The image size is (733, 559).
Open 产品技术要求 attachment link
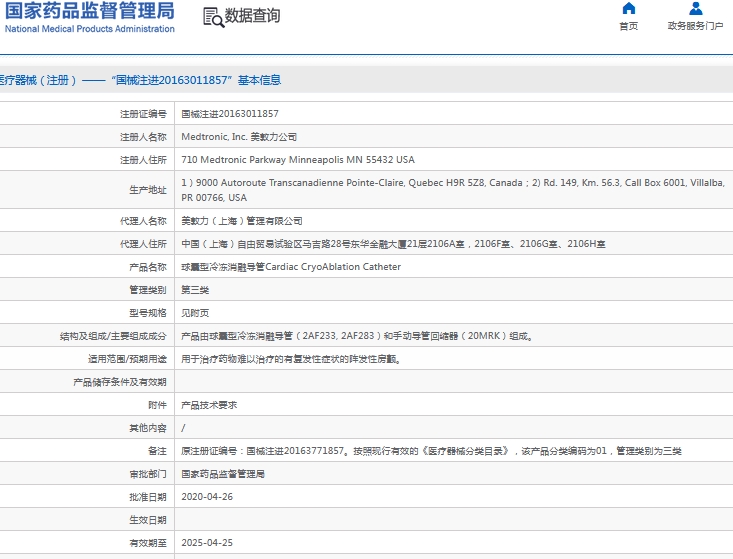[x=209, y=405]
